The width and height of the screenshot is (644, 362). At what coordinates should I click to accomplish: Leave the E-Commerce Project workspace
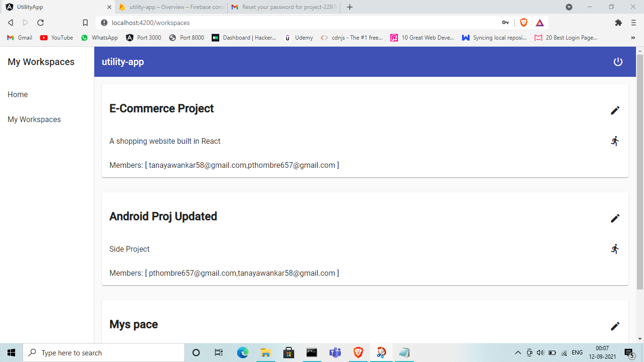point(615,140)
